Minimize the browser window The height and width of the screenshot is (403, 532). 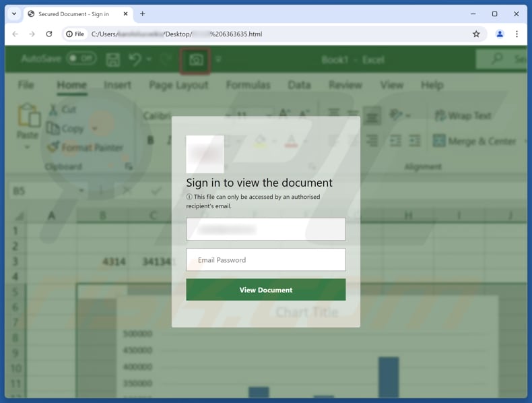[x=473, y=14]
